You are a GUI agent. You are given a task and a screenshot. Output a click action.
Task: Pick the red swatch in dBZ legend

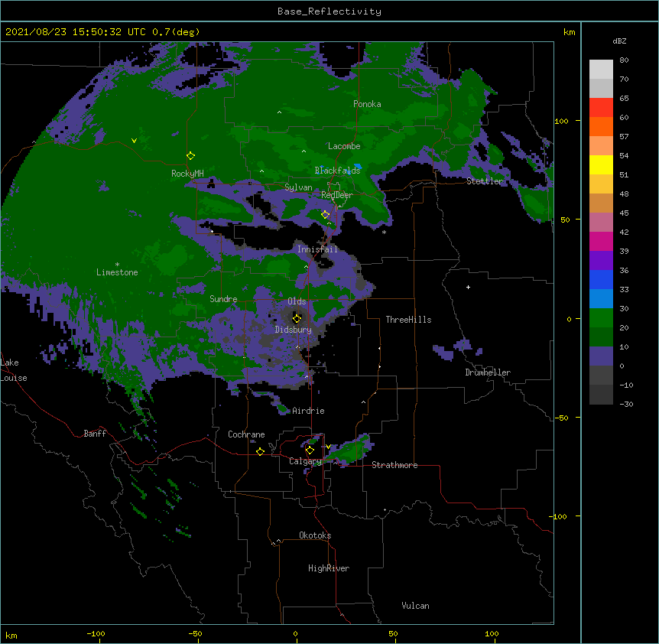(601, 108)
